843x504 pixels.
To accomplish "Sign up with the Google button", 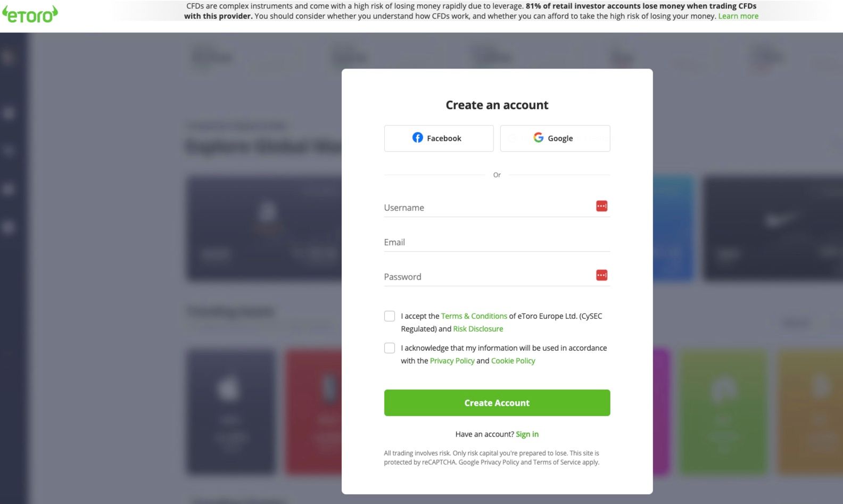I will pos(555,138).
